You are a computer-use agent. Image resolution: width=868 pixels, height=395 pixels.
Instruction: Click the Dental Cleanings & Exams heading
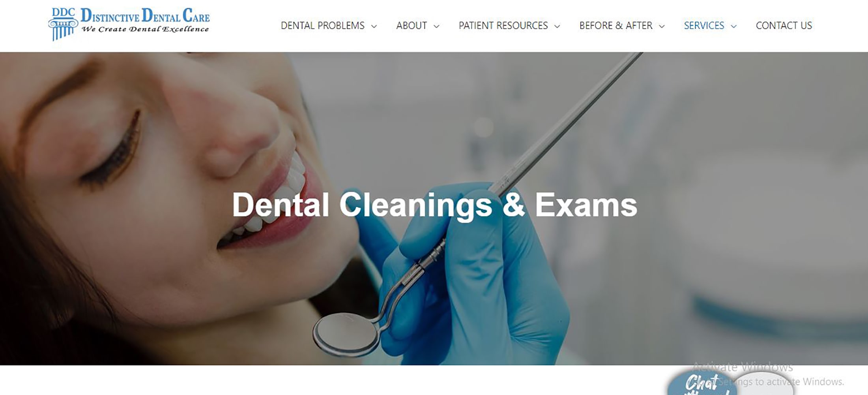coord(434,205)
